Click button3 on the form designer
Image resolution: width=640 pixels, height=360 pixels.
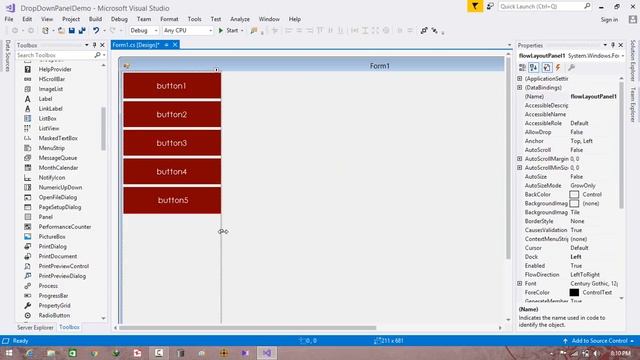pyautogui.click(x=172, y=143)
